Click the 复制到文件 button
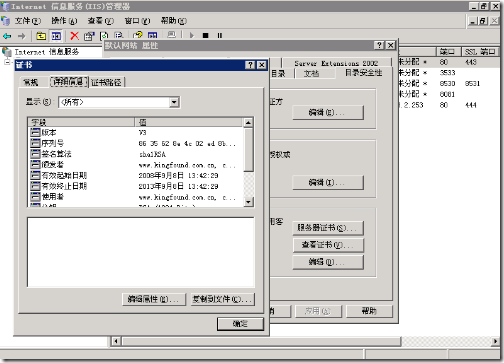The image size is (504, 363). (x=223, y=299)
